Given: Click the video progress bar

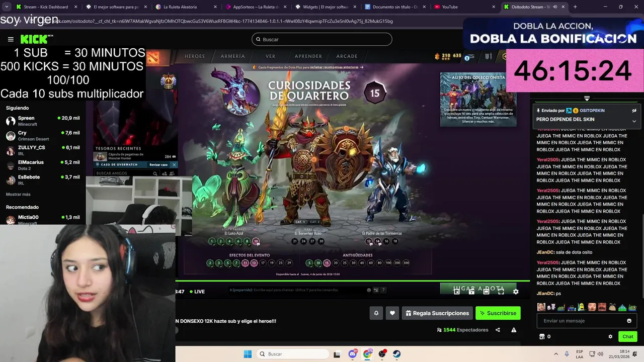Looking at the screenshot, I should 352,281.
